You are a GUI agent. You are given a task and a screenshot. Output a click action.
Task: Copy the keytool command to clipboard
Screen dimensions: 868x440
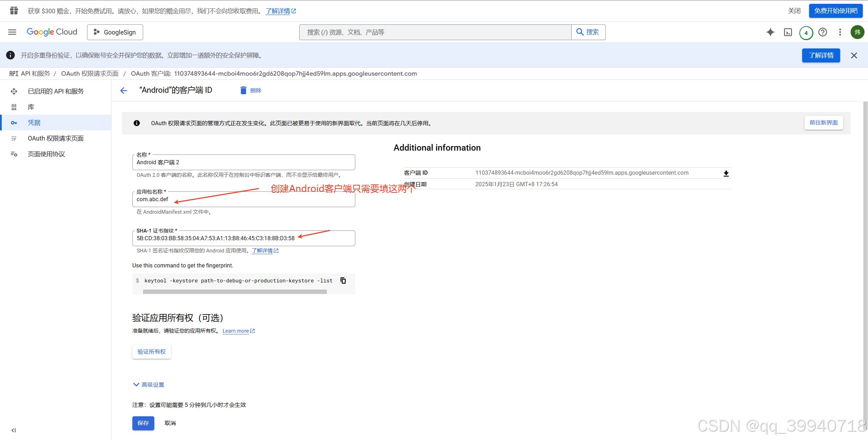coord(343,281)
